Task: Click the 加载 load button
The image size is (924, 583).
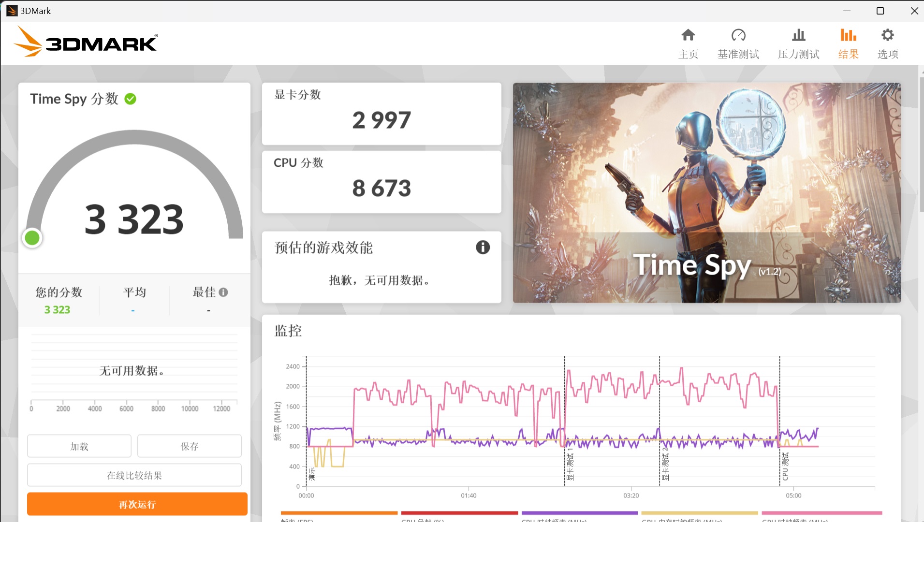Action: click(79, 446)
